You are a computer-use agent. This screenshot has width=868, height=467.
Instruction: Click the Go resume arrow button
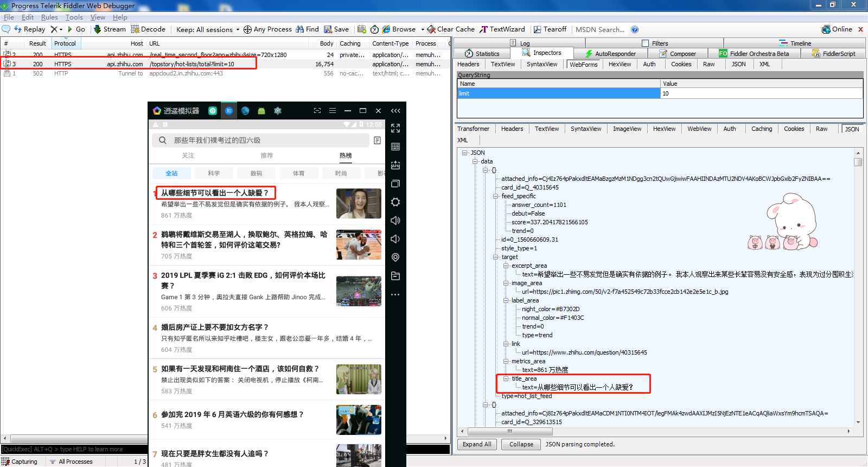76,29
